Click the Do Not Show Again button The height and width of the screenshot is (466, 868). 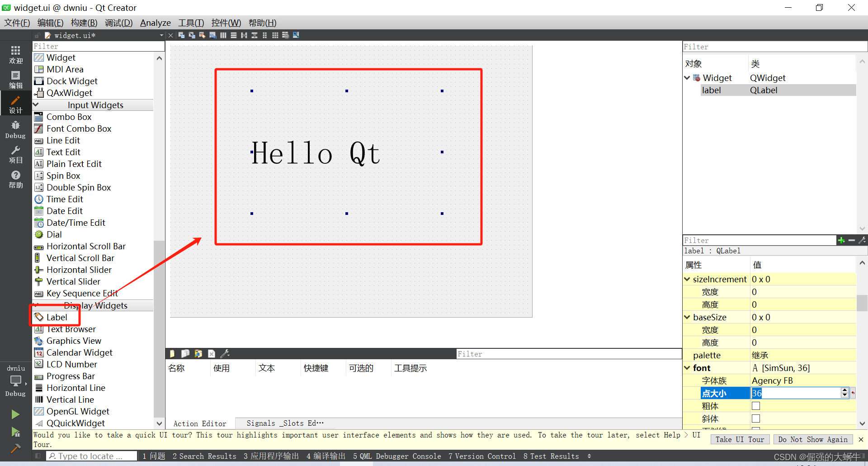(813, 439)
